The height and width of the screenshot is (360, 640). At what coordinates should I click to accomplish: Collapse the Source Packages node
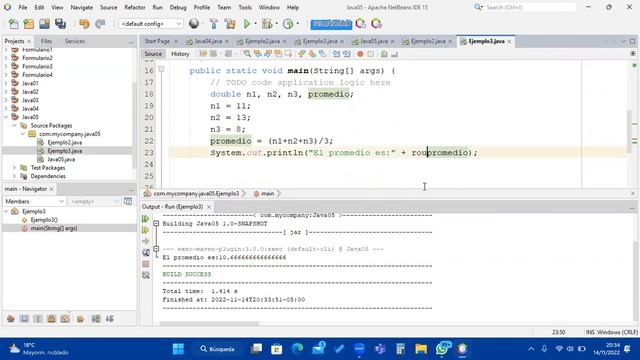click(x=14, y=126)
